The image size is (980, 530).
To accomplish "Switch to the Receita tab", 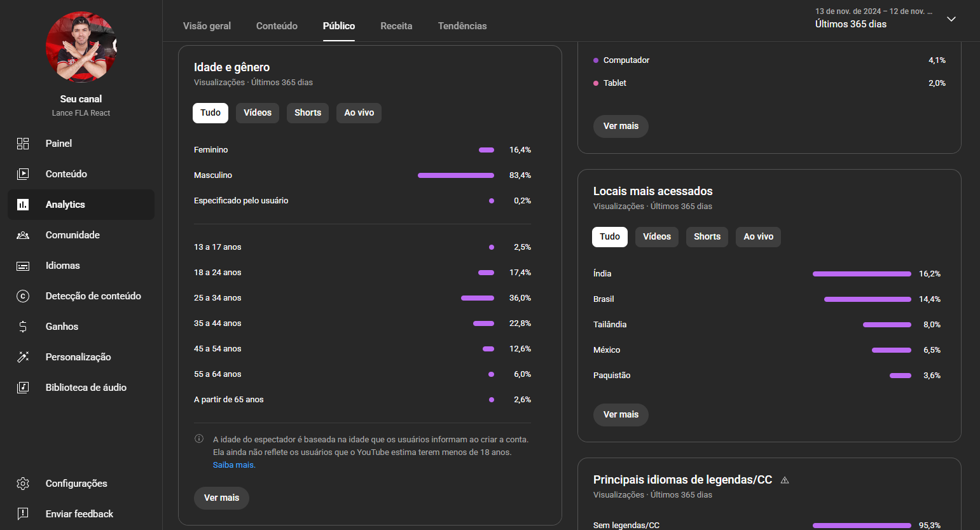I will (396, 26).
